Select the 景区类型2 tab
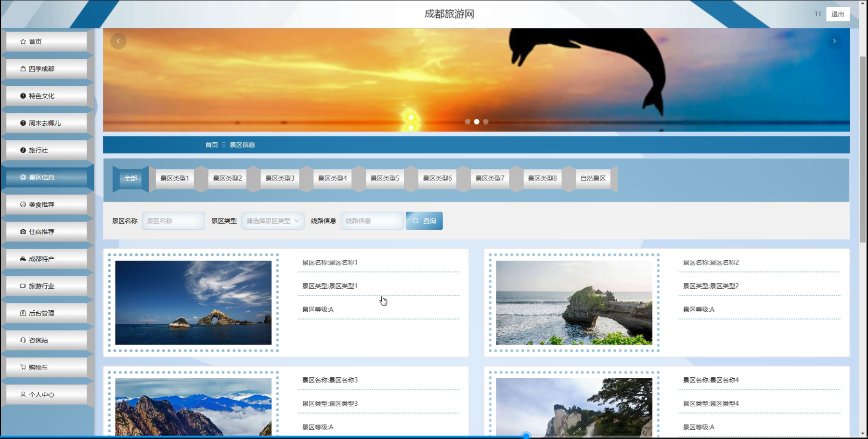The image size is (868, 439). click(227, 178)
